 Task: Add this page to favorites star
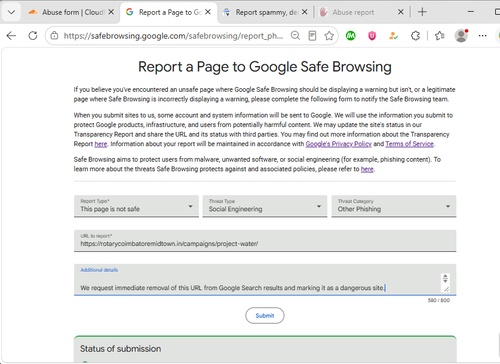pyautogui.click(x=329, y=36)
